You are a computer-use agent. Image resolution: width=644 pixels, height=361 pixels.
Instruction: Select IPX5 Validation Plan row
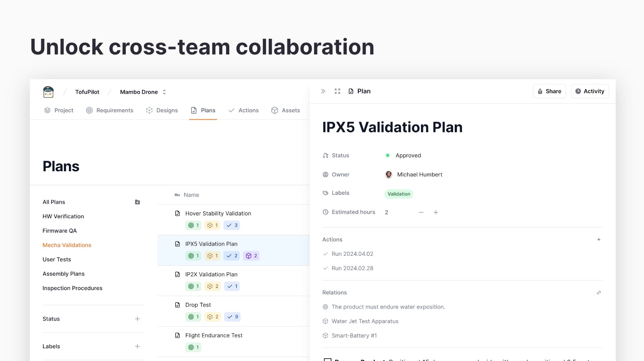coord(233,250)
